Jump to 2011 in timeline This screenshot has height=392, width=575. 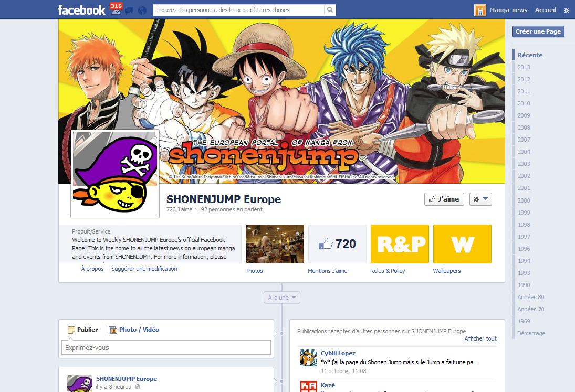(x=524, y=91)
